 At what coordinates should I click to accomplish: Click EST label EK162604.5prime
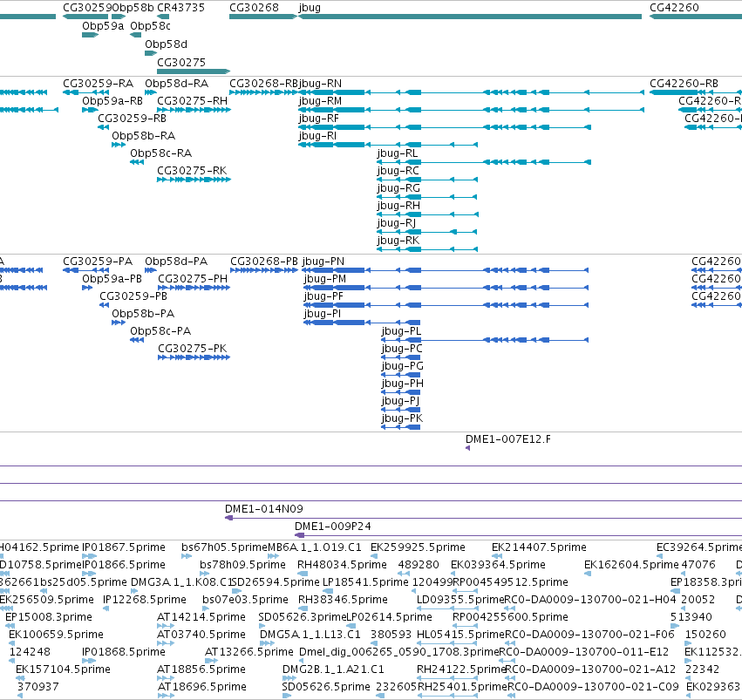631,565
